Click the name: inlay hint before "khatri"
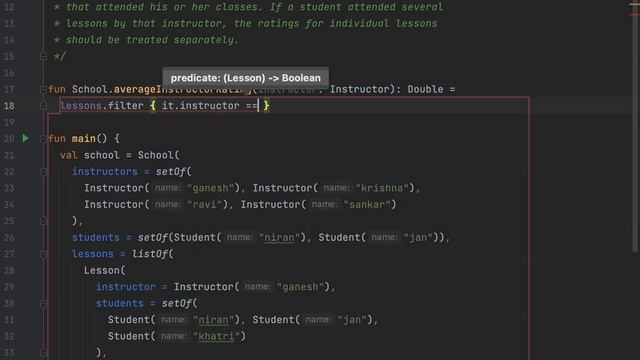640x360 pixels. point(174,336)
